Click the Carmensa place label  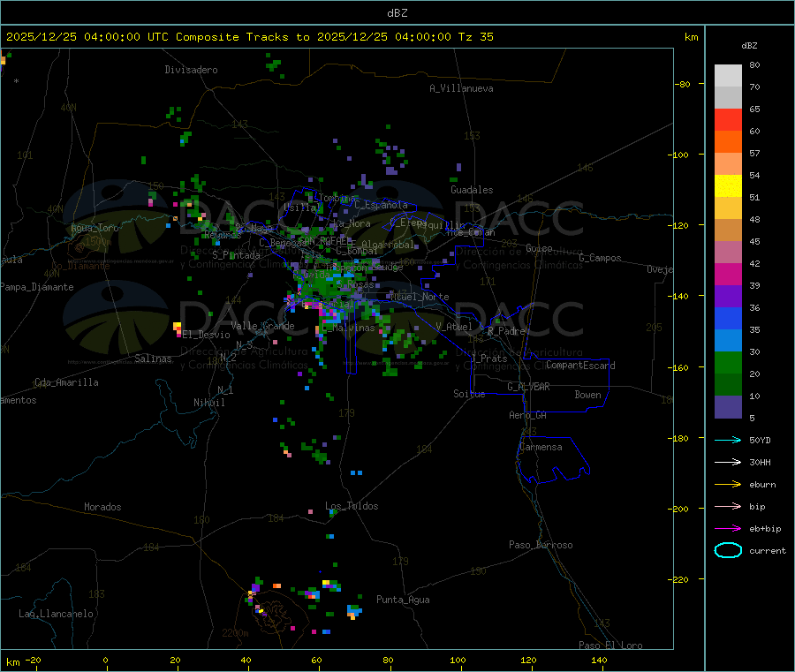pyautogui.click(x=541, y=447)
